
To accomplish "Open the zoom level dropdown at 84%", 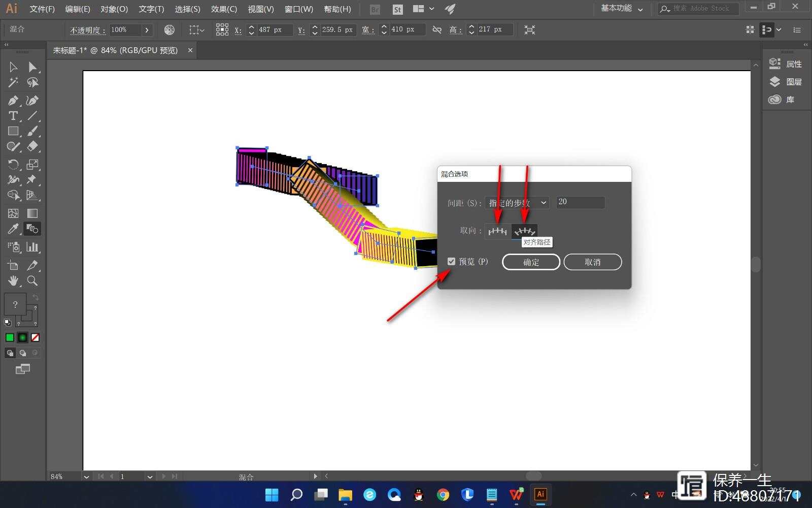I will coord(86,477).
